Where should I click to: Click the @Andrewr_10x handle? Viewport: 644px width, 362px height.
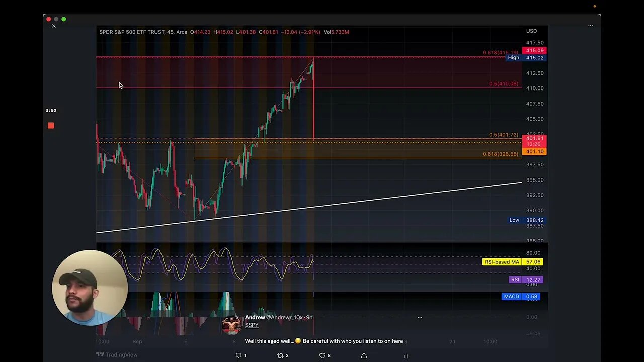pyautogui.click(x=285, y=317)
